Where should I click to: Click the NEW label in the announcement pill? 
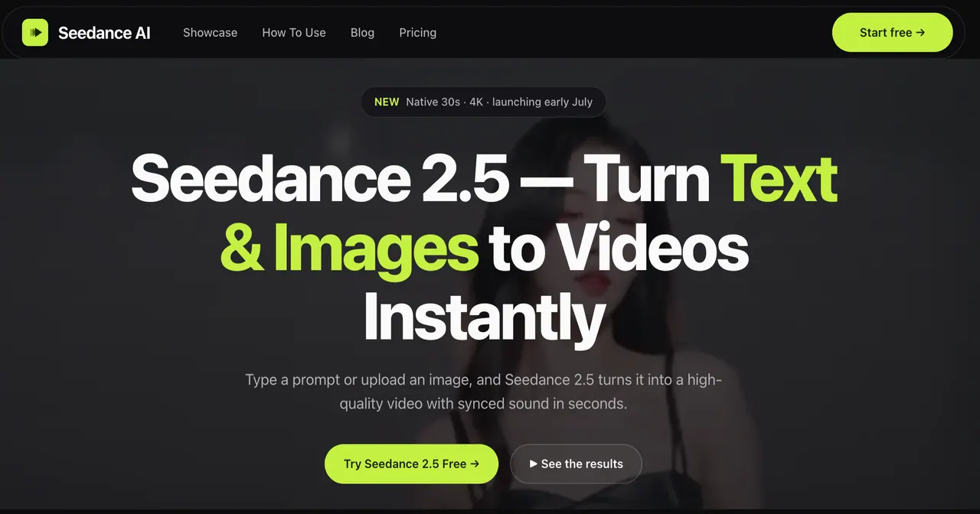click(x=387, y=102)
